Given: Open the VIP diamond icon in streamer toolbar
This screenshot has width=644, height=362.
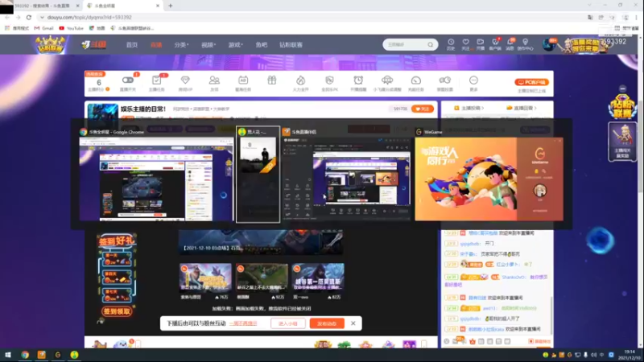Looking at the screenshot, I should pyautogui.click(x=185, y=80).
